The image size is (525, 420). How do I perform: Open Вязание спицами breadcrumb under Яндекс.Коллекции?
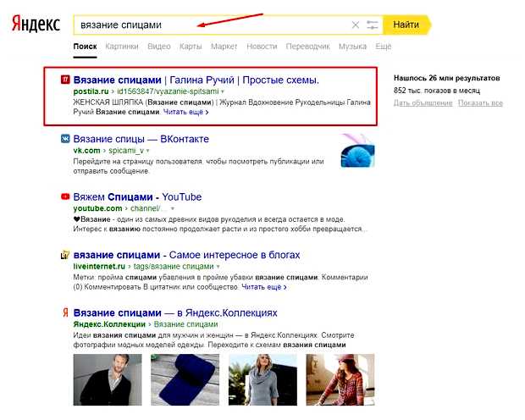[x=185, y=324]
